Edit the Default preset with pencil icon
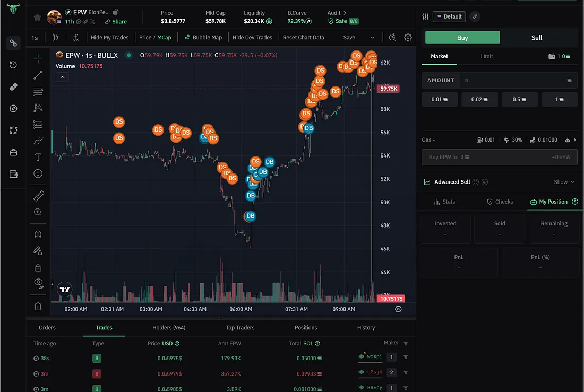The image size is (584, 392). click(475, 16)
